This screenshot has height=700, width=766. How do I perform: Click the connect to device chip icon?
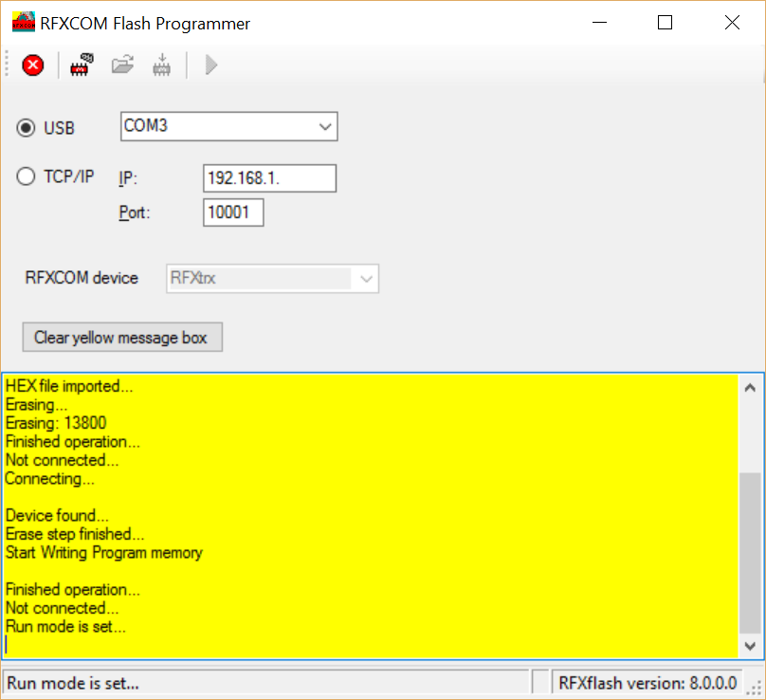click(82, 64)
